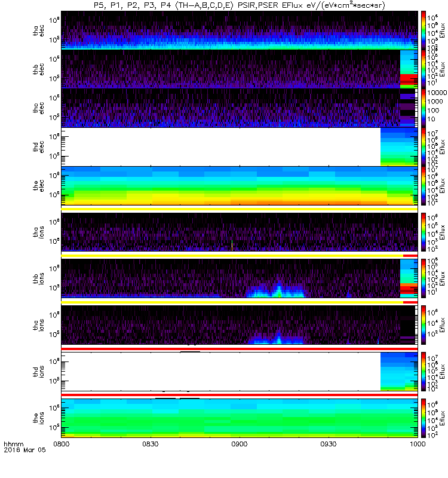Click the color bar beside tha elec panel
Viewport: 448px width, 478px height.
[x=424, y=30]
